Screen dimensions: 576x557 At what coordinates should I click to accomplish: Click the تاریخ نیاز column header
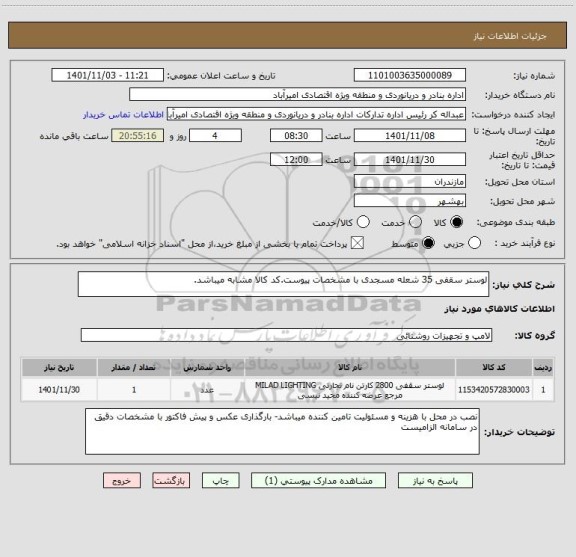[59, 367]
